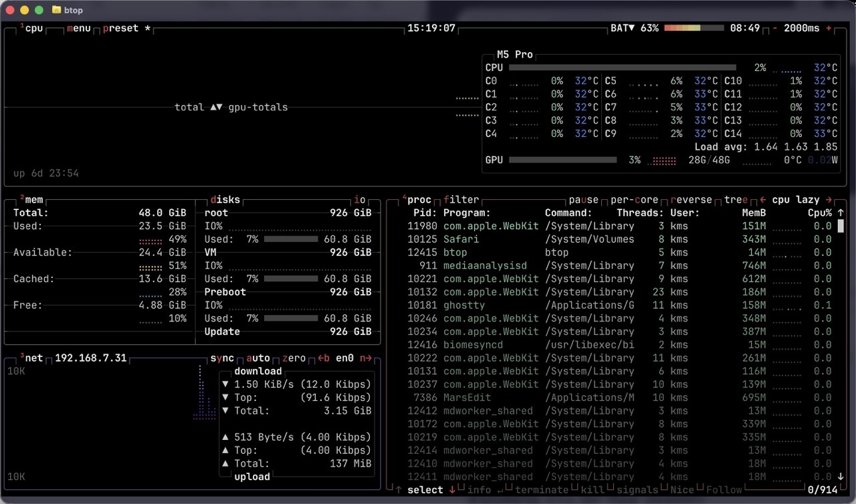The image size is (856, 504).
Task: Click the cpu lazy sort label
Action: [x=796, y=200]
